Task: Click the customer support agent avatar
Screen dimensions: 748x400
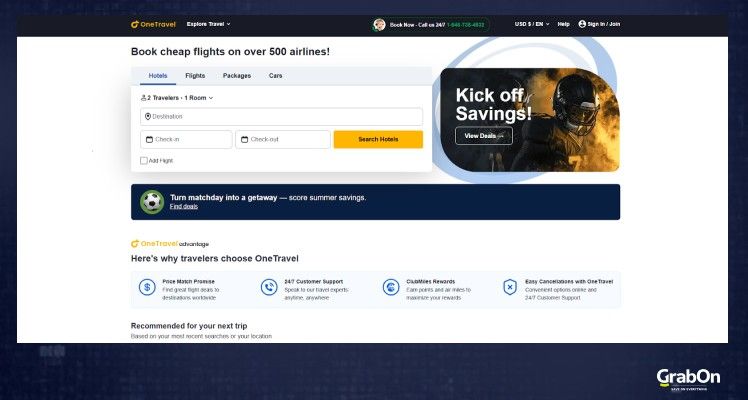Action: (x=379, y=24)
